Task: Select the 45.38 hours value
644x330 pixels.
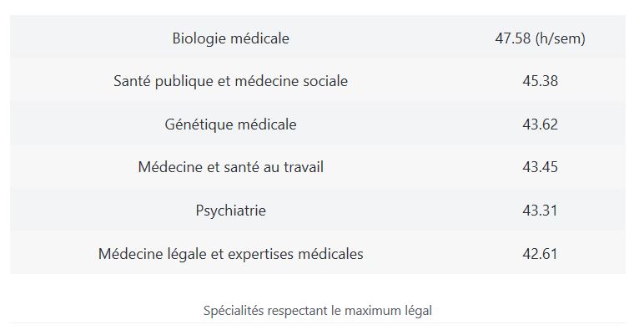Action: pos(540,81)
